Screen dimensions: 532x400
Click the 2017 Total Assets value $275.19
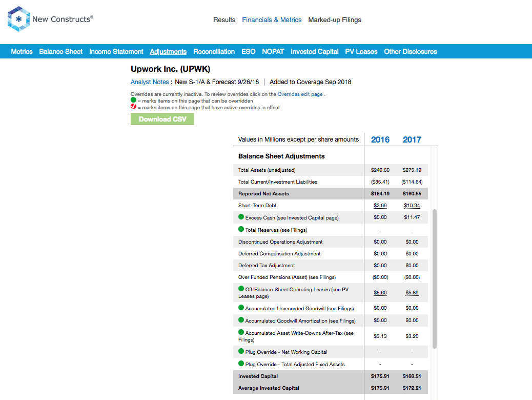click(x=412, y=170)
